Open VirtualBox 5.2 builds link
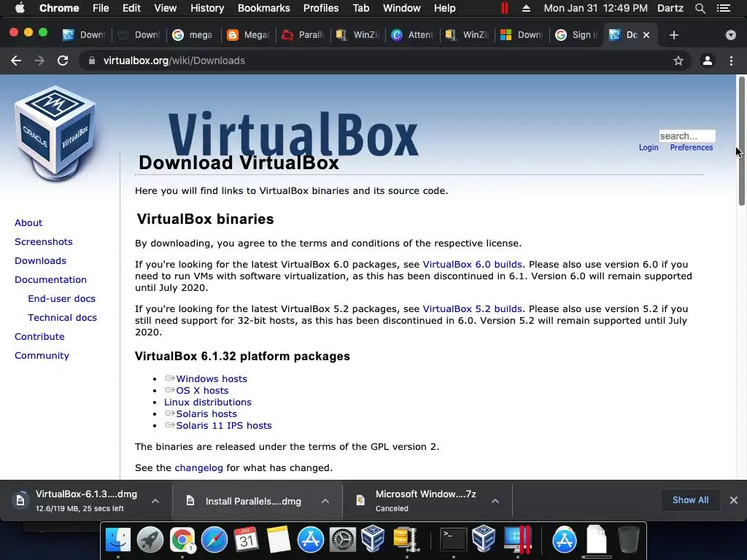Viewport: 747px width, 560px height. pyautogui.click(x=472, y=308)
